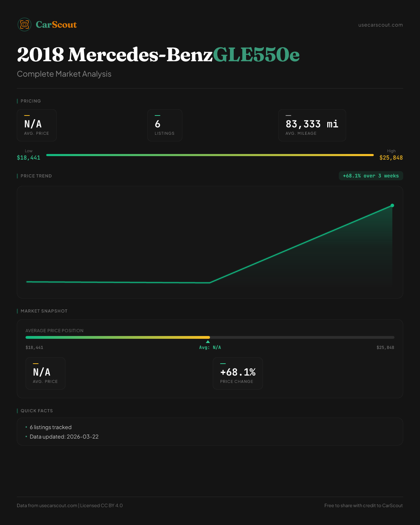Click the CarScout eye logo icon

pyautogui.click(x=24, y=24)
